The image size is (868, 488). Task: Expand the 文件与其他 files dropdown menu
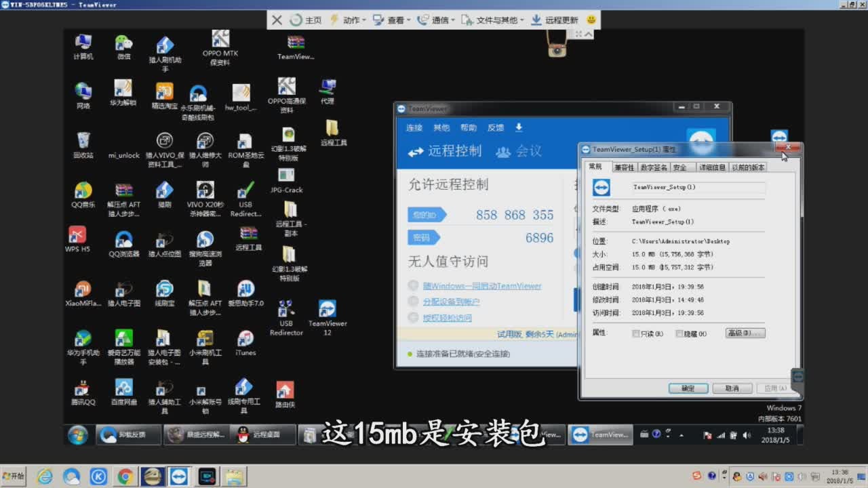pos(493,20)
